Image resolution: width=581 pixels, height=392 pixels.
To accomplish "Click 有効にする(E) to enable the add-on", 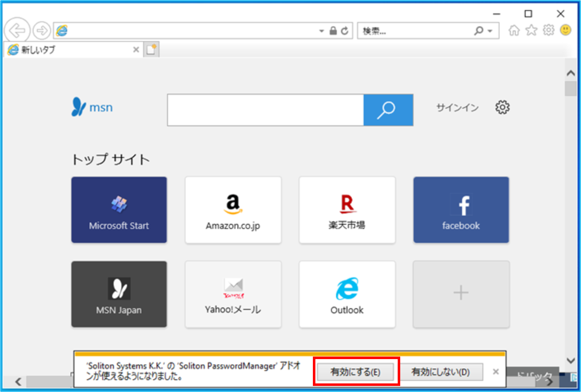I will pyautogui.click(x=355, y=372).
